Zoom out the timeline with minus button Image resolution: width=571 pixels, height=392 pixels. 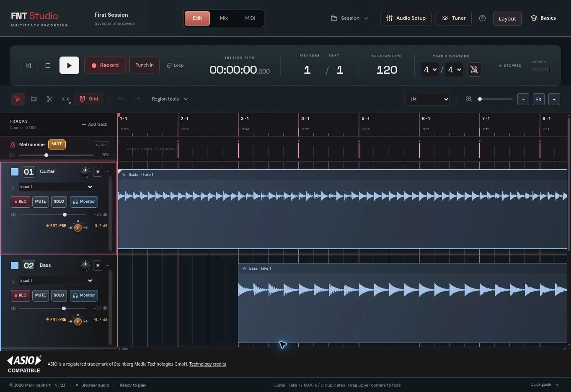(523, 99)
